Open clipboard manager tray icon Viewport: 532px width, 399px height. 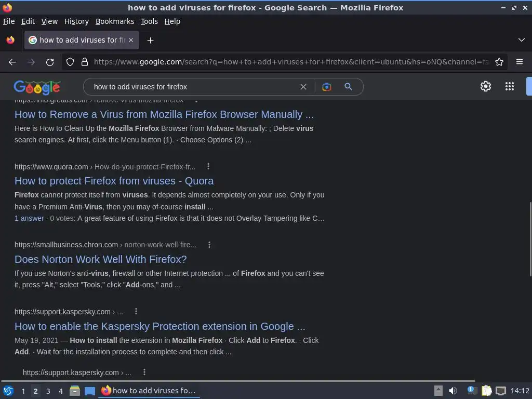coord(486,391)
